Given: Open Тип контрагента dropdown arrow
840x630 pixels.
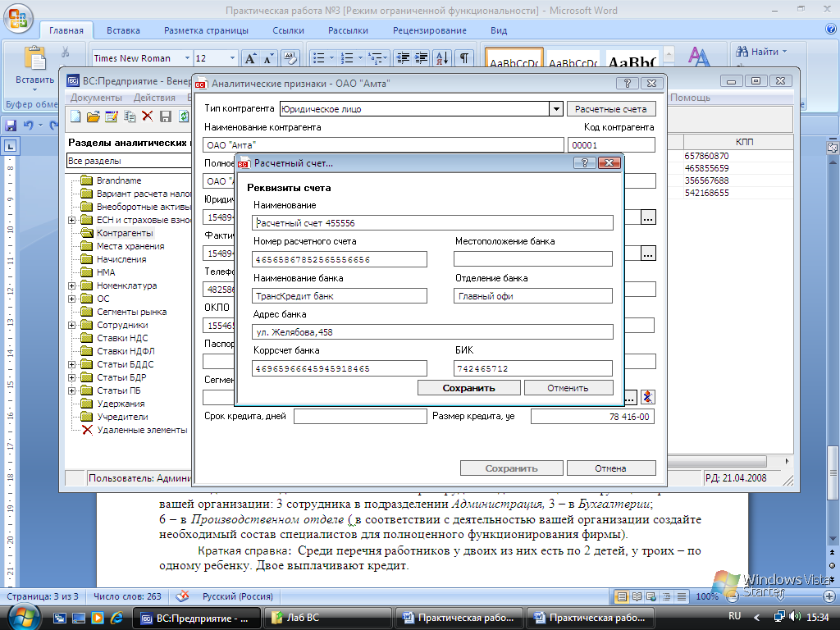Looking at the screenshot, I should (x=556, y=109).
